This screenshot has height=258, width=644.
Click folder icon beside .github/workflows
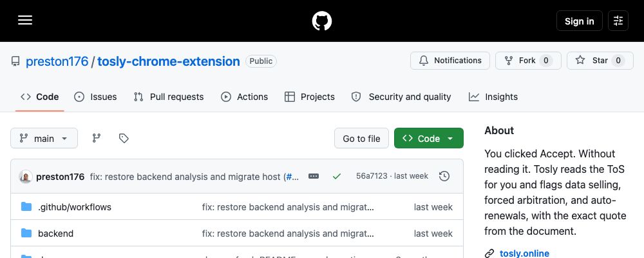click(x=26, y=206)
